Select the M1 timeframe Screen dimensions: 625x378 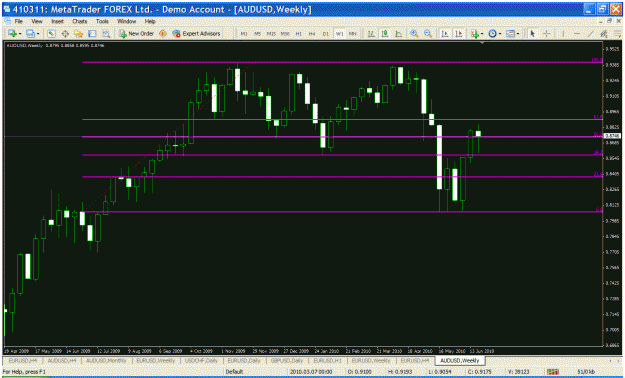pos(244,34)
